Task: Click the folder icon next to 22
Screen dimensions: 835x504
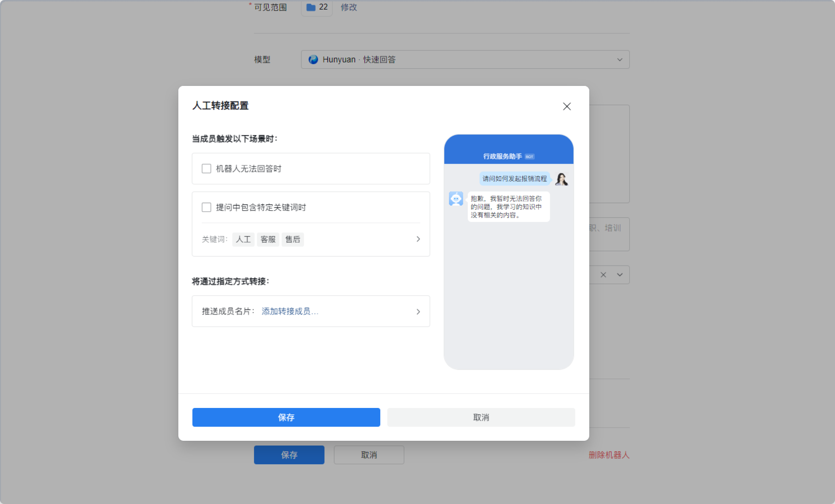Action: point(311,7)
